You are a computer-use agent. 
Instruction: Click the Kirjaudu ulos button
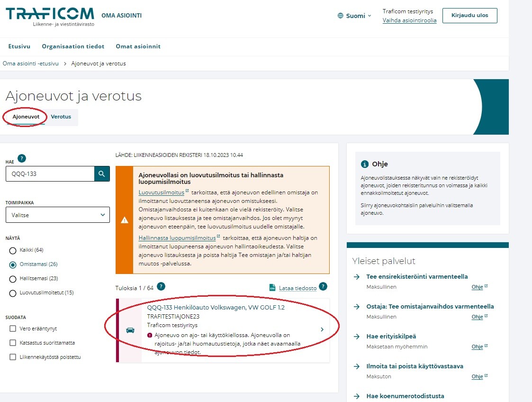tap(470, 15)
